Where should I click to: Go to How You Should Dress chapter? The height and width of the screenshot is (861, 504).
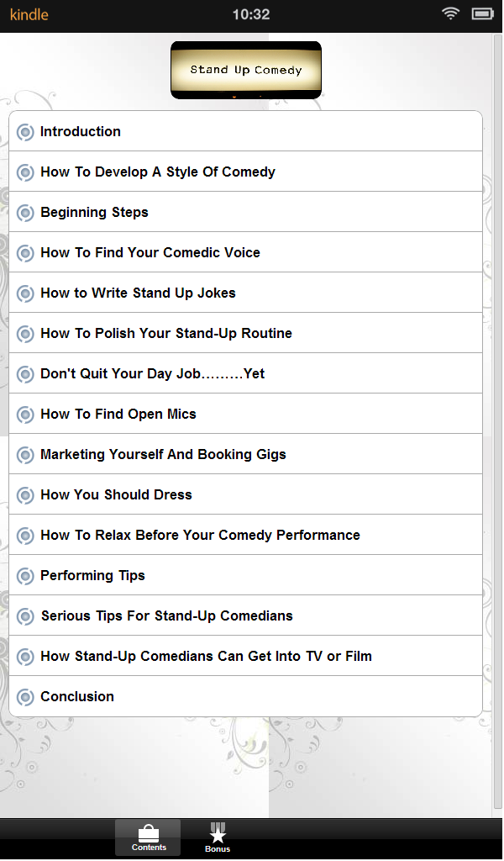coord(116,494)
